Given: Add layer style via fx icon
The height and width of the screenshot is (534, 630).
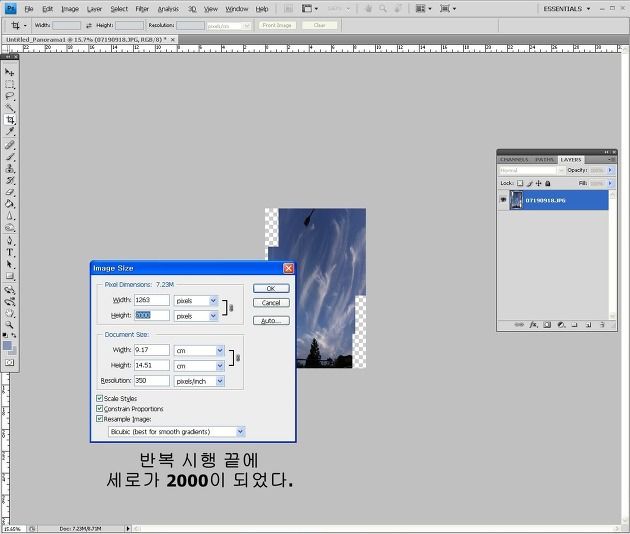Looking at the screenshot, I should coord(533,325).
